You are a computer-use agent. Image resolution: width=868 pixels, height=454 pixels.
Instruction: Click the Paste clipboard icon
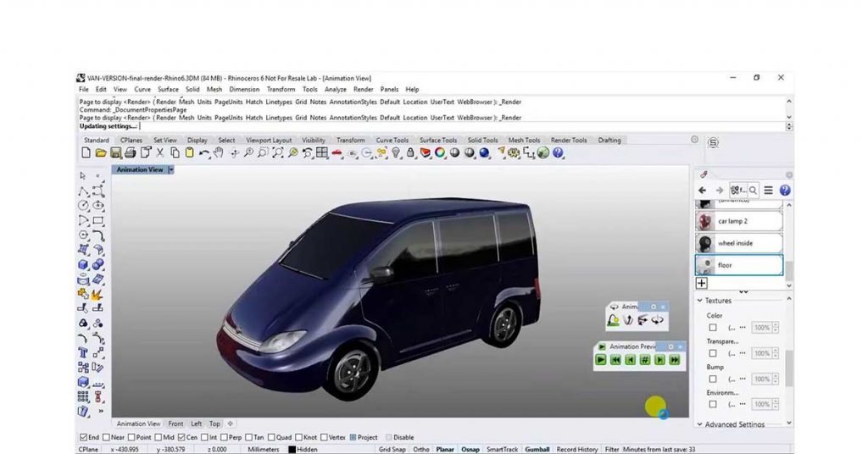click(x=189, y=152)
